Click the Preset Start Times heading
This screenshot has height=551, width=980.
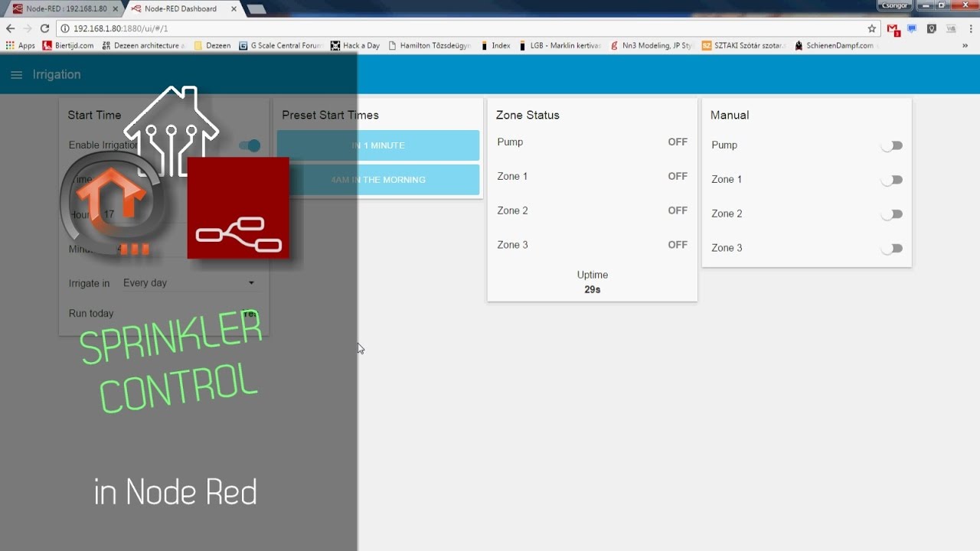[x=330, y=115]
